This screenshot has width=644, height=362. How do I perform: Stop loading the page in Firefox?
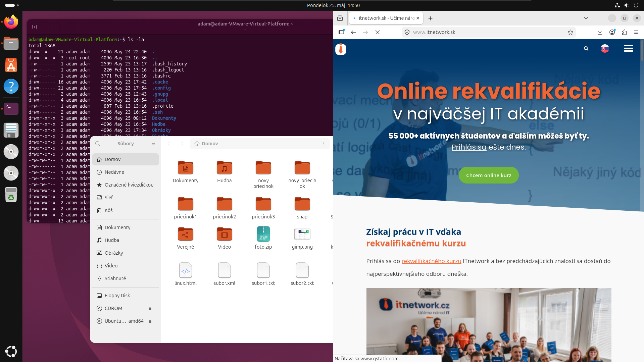pyautogui.click(x=378, y=32)
